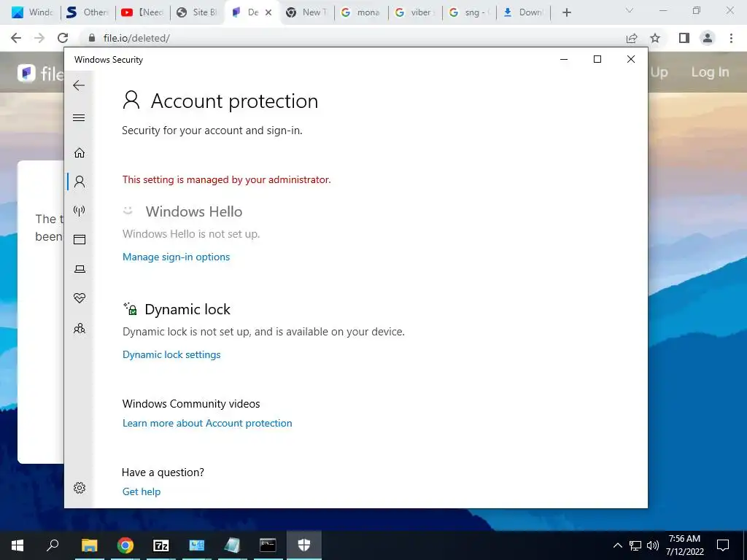This screenshot has height=560, width=747.
Task: Open Chrome tab search dropdown
Action: [x=630, y=10]
